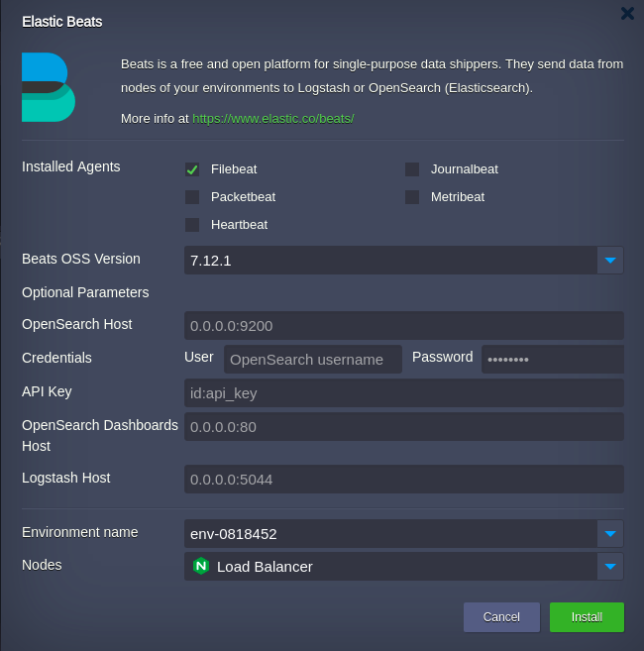Select the Journalbeat agent checkbox
The width and height of the screenshot is (644, 651).
point(412,169)
